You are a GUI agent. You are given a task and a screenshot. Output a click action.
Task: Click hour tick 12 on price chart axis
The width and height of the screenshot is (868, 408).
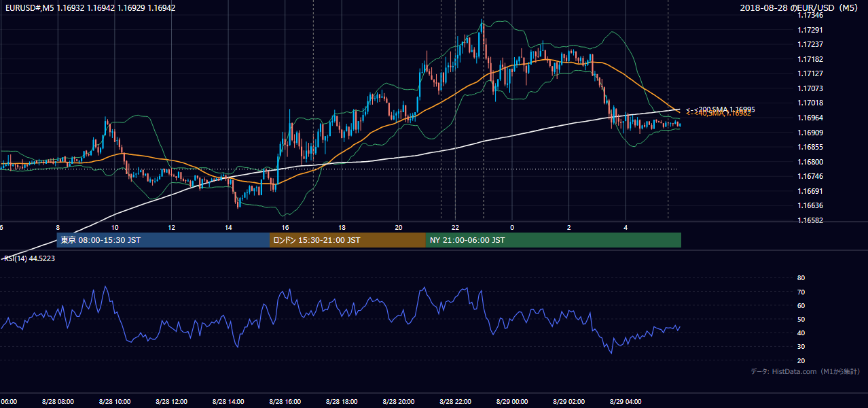click(x=171, y=227)
